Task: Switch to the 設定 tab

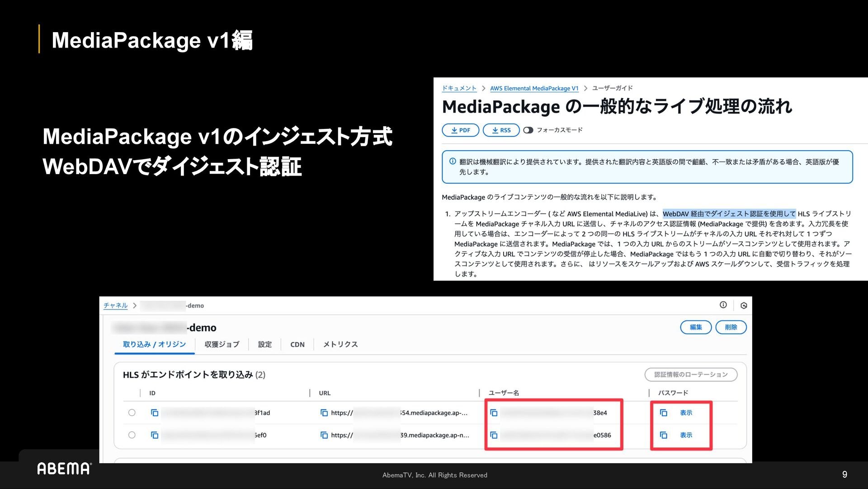Action: (265, 345)
